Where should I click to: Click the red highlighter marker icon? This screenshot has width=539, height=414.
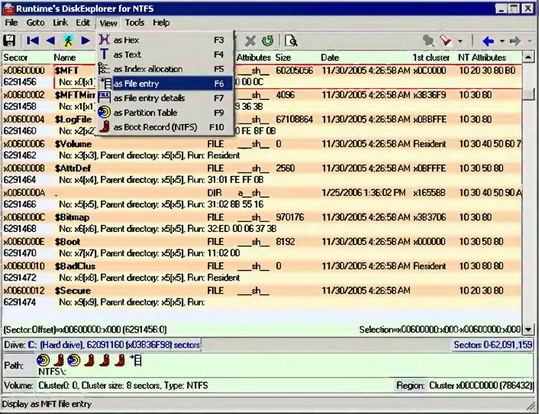tap(446, 41)
